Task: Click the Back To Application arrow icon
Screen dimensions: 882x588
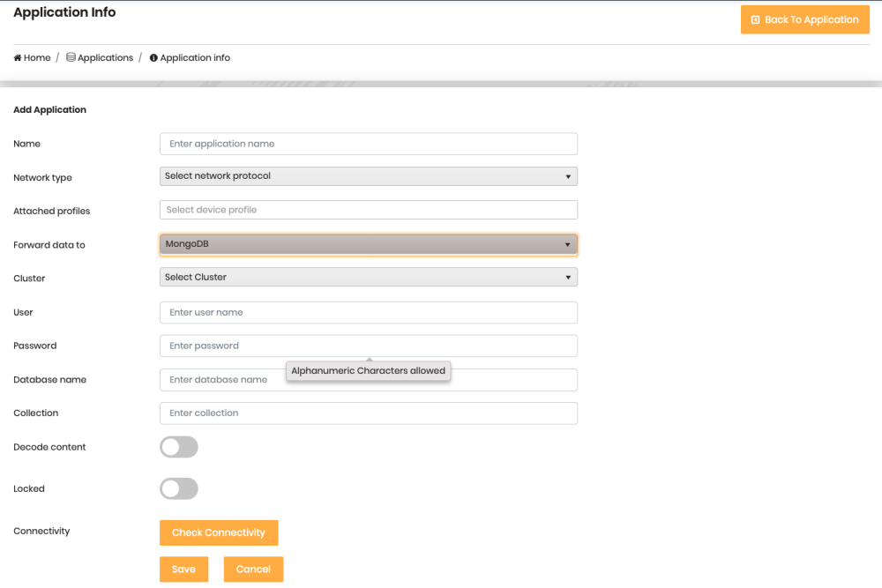Action: click(x=755, y=19)
